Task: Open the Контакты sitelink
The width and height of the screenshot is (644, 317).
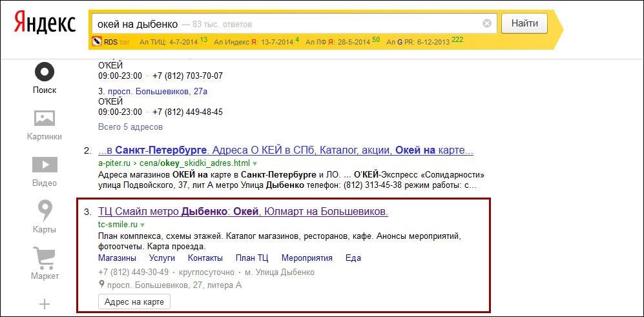Action: [x=205, y=258]
